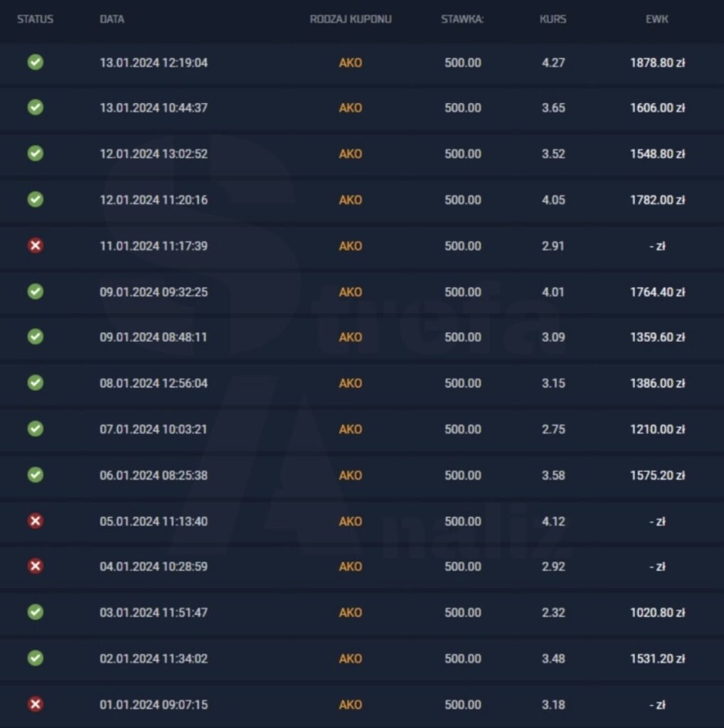Open AKO link for 07.01.2024 coupon

tap(350, 429)
